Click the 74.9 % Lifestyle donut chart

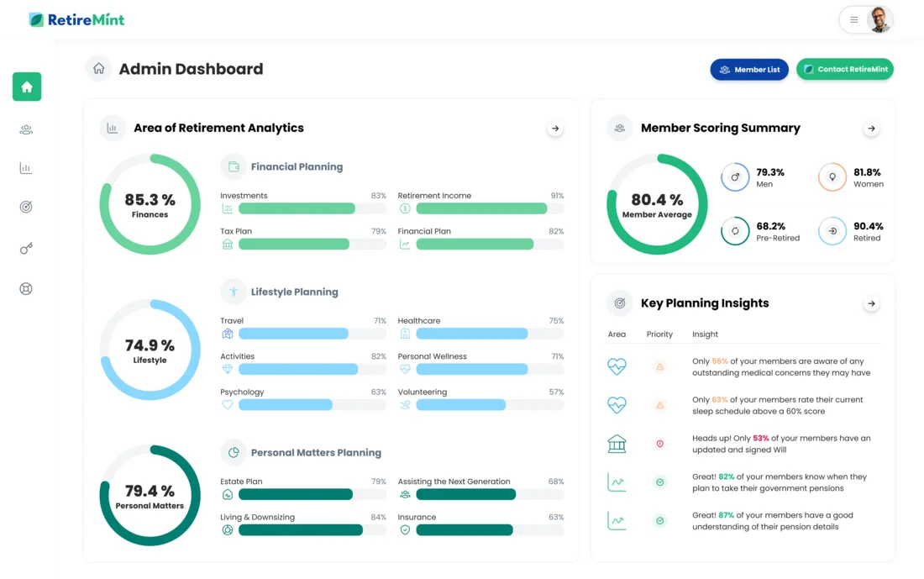[150, 350]
